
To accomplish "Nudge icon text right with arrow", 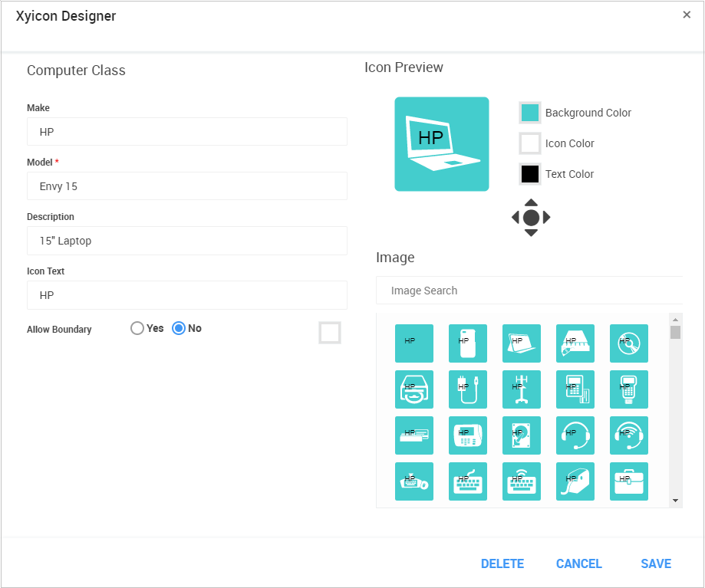I will pos(546,218).
